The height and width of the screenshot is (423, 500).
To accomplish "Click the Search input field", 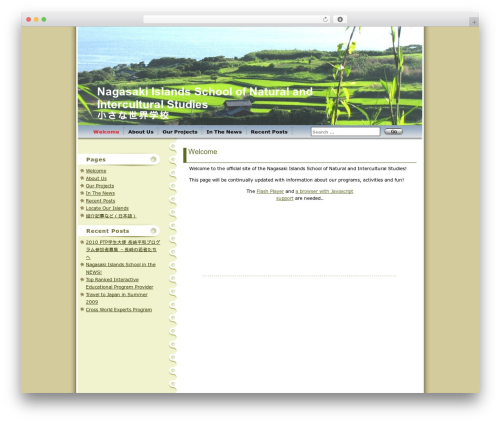I will coord(345,132).
